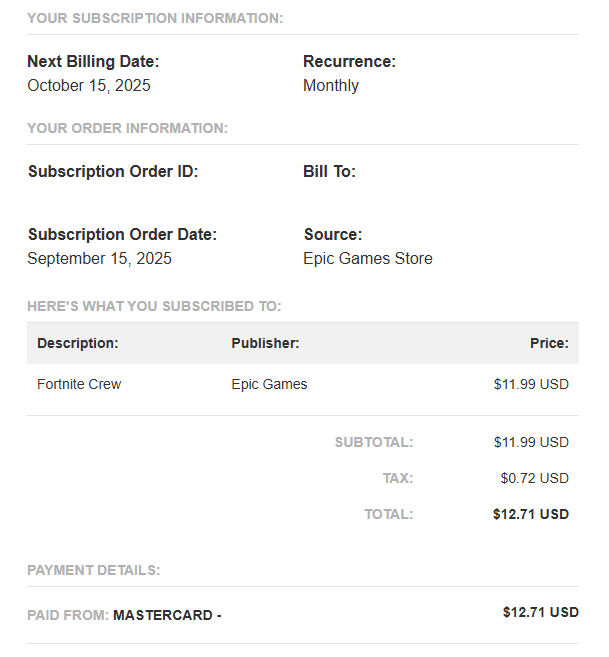Image resolution: width=609 pixels, height=657 pixels.
Task: Click the payment amount beside MASTERCARD
Action: [541, 612]
